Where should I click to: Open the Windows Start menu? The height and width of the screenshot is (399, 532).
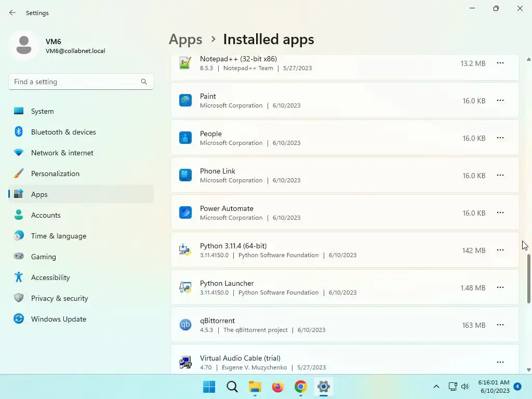(x=209, y=387)
